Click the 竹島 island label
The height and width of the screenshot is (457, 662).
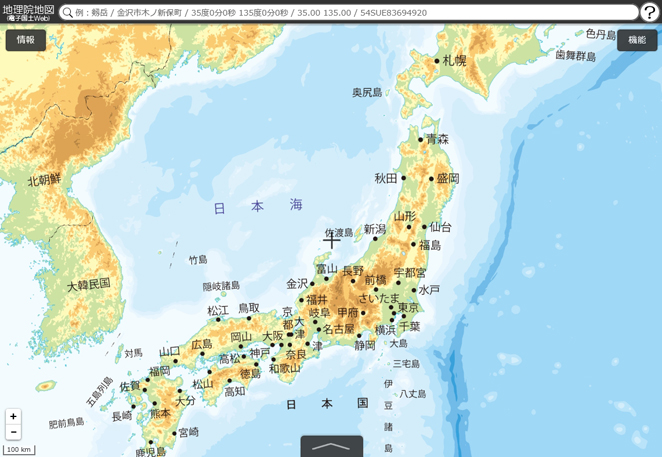(198, 260)
